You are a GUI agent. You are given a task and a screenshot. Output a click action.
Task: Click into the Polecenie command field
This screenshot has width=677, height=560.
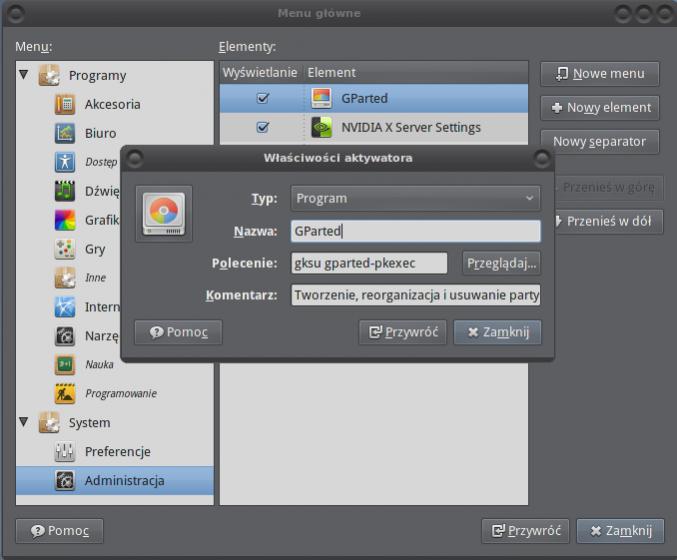(x=369, y=263)
